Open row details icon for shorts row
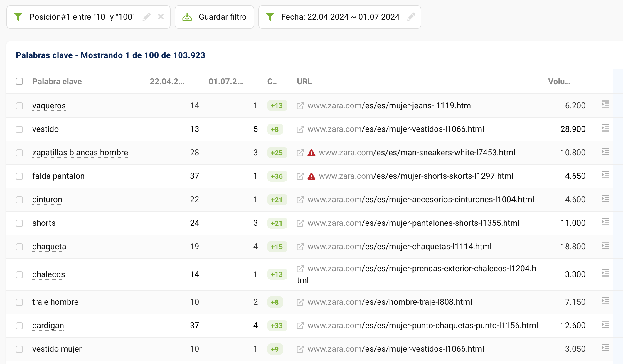Image resolution: width=623 pixels, height=364 pixels. (x=605, y=222)
